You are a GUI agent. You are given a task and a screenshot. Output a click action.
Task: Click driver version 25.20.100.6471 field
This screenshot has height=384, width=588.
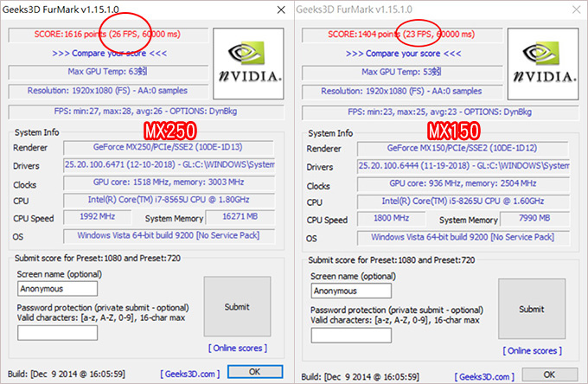tap(169, 165)
